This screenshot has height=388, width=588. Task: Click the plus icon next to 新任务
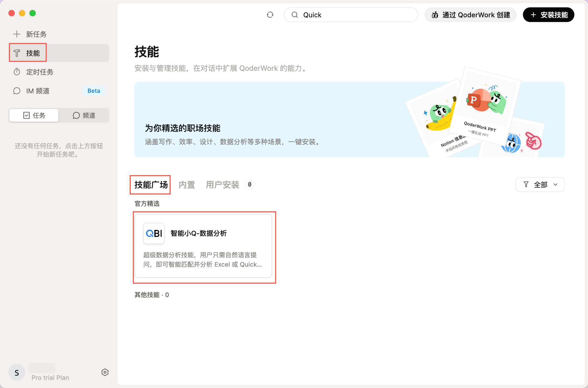[x=17, y=34]
